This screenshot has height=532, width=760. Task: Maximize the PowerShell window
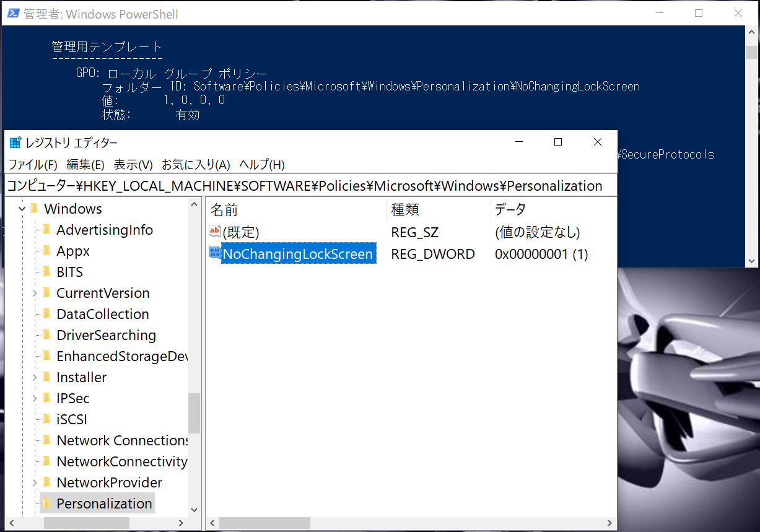click(699, 13)
